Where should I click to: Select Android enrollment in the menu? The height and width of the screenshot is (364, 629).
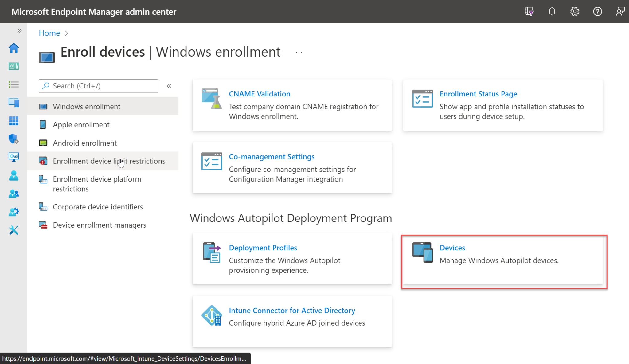[85, 143]
